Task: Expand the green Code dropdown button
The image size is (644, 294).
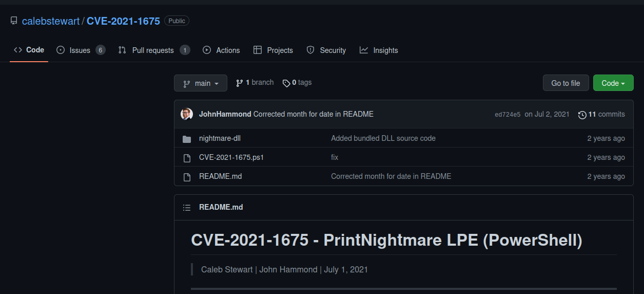Action: coord(613,83)
